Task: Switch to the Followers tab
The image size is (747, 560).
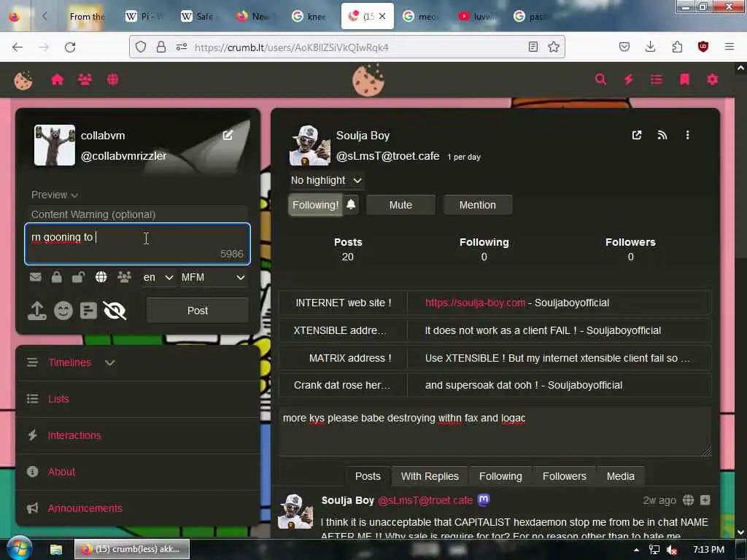Action: (x=564, y=476)
